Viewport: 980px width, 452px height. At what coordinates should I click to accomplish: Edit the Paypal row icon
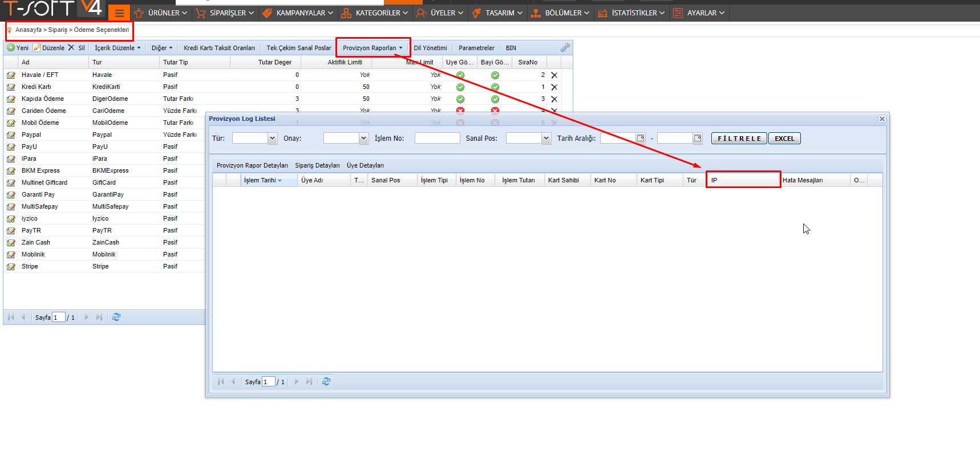click(11, 135)
